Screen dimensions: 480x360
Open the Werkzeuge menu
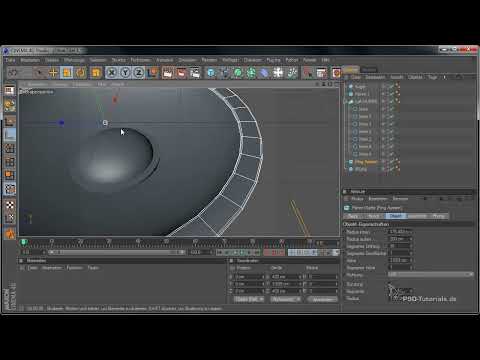[74, 60]
